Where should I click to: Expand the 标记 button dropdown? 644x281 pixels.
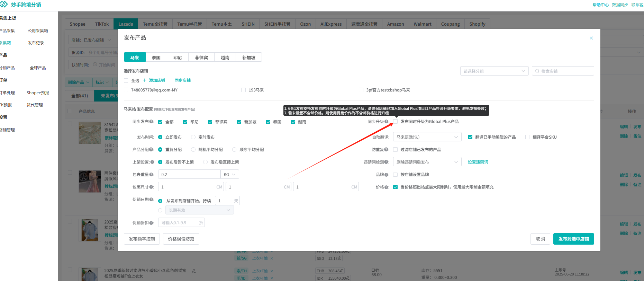point(102,82)
